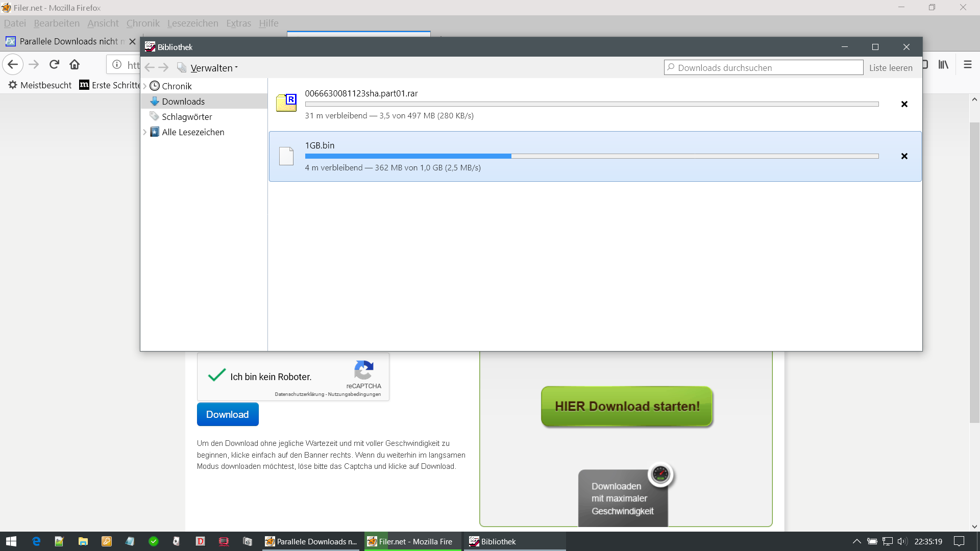Open the Lesezeichen menu
The width and height of the screenshot is (980, 551).
pyautogui.click(x=192, y=23)
